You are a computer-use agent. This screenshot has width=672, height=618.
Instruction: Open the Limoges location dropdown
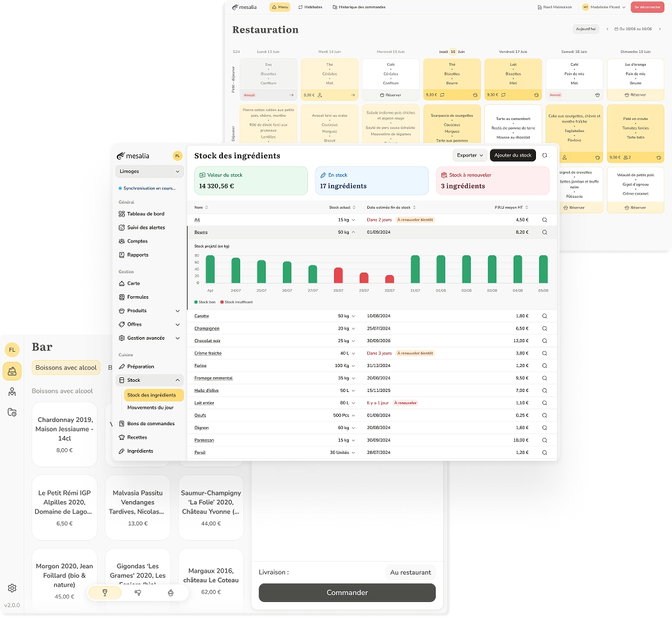[x=149, y=171]
